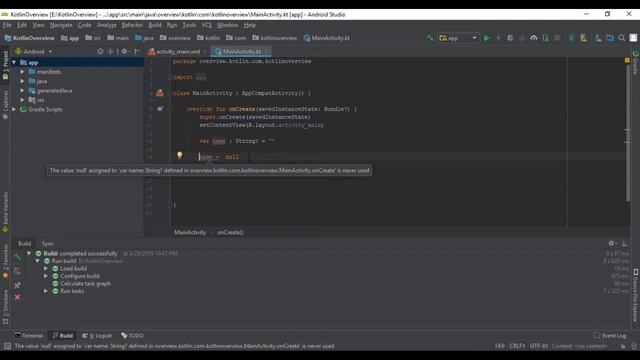The width and height of the screenshot is (640, 360).
Task: Expand the Load build node
Action: point(46,269)
